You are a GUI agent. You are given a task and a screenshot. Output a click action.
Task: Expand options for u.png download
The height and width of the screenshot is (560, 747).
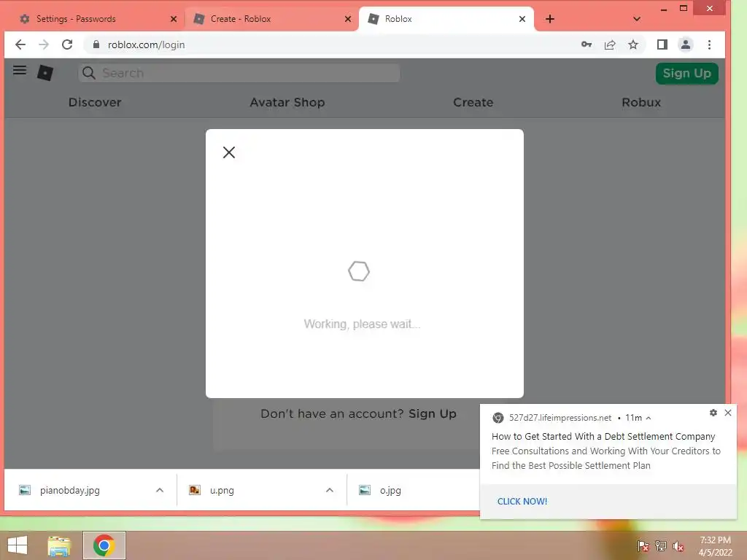click(x=330, y=491)
